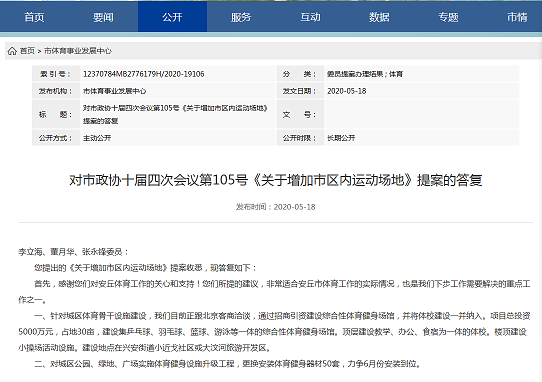Click the 标题 value in info table
The height and width of the screenshot is (382, 542).
[175, 114]
